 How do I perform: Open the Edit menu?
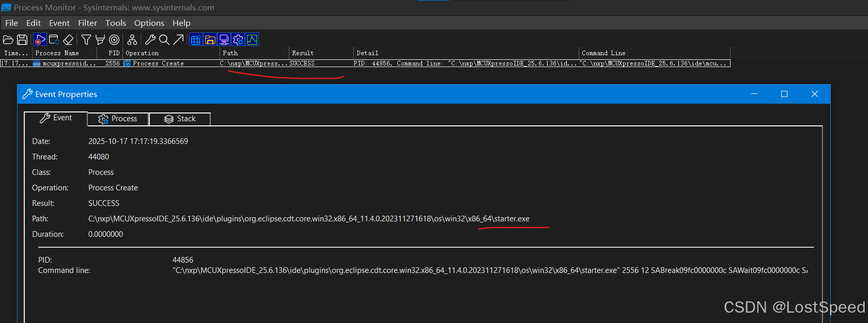tap(34, 23)
